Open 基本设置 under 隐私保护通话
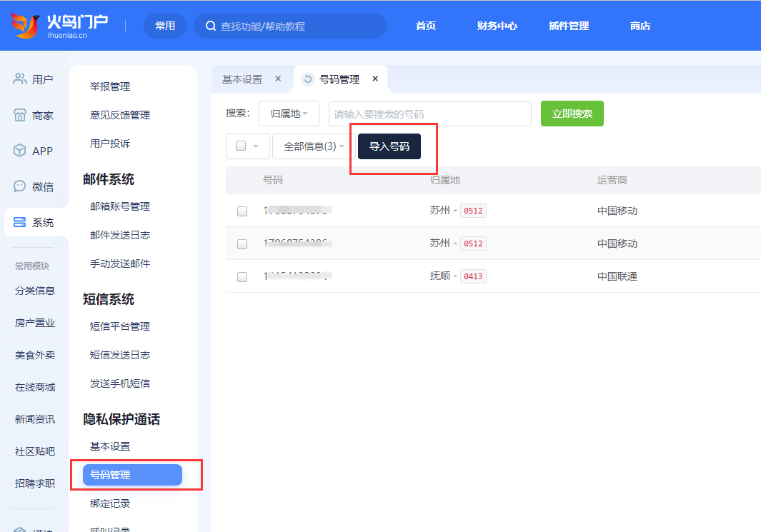 tap(110, 446)
